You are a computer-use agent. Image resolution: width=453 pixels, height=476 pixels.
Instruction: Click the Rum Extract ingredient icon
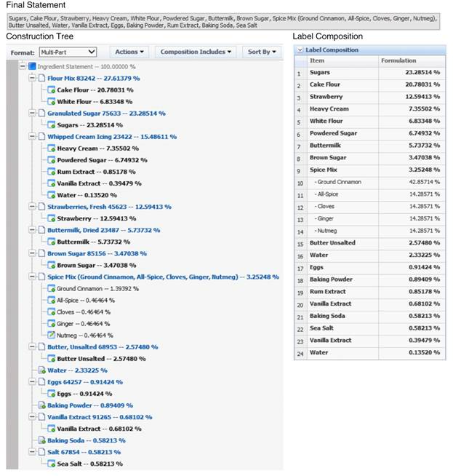pyautogui.click(x=51, y=172)
